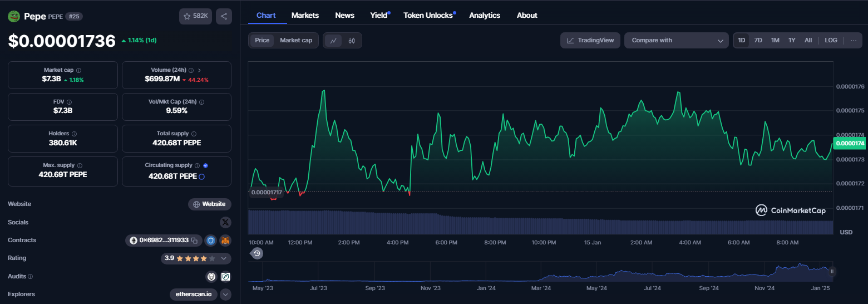Click Volume (24h) info icon
This screenshot has height=304, width=868.
tap(191, 71)
